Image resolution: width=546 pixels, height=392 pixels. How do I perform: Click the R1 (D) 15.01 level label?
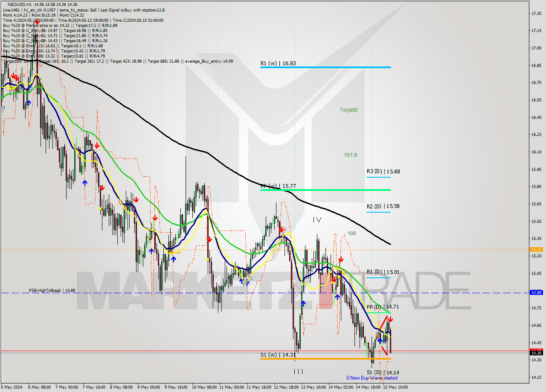383,272
